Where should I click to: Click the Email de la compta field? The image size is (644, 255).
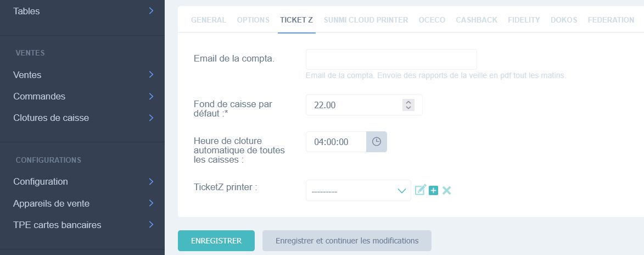(391, 59)
